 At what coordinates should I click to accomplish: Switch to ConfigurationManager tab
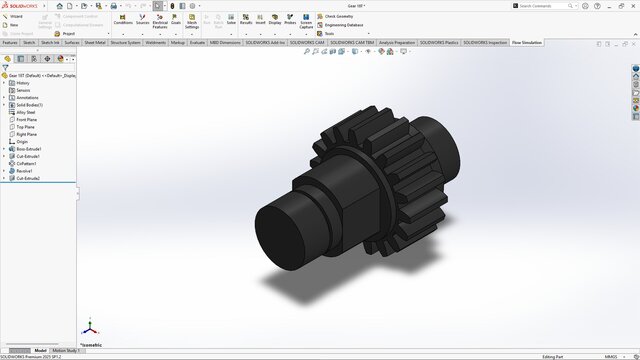34,59
